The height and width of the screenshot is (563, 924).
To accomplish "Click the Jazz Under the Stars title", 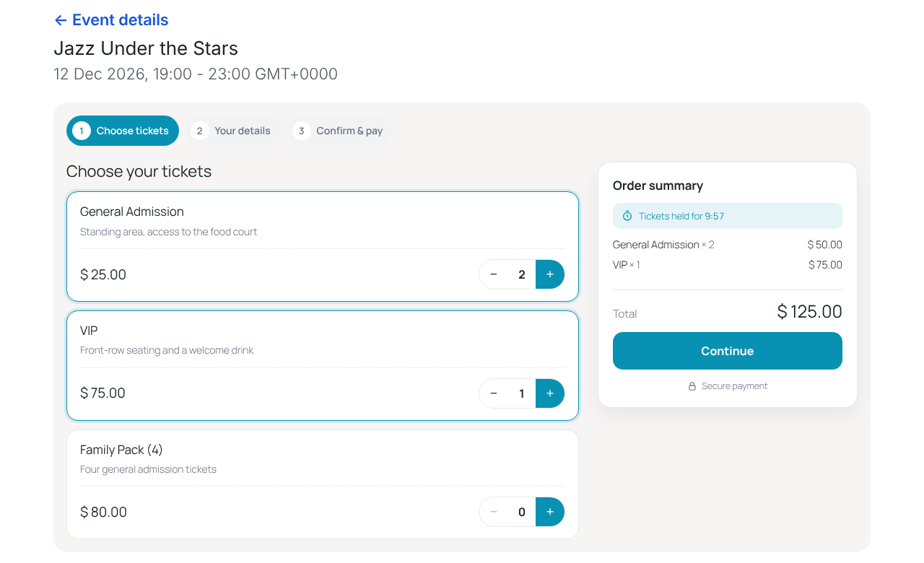I will pyautogui.click(x=146, y=48).
